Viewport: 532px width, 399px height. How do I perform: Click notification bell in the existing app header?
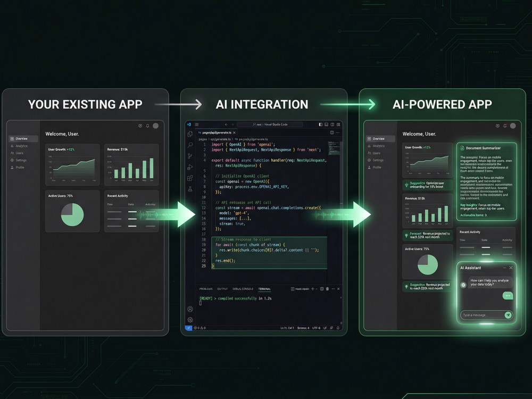(147, 126)
